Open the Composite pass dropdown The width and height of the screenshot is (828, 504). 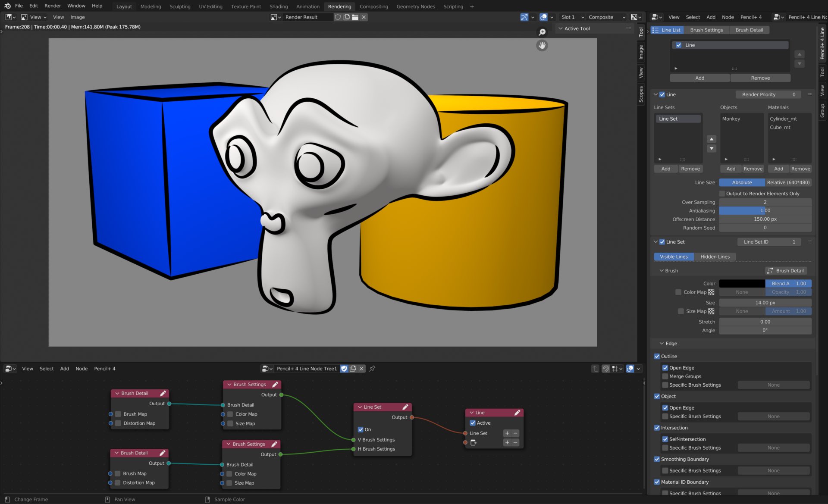pos(606,17)
